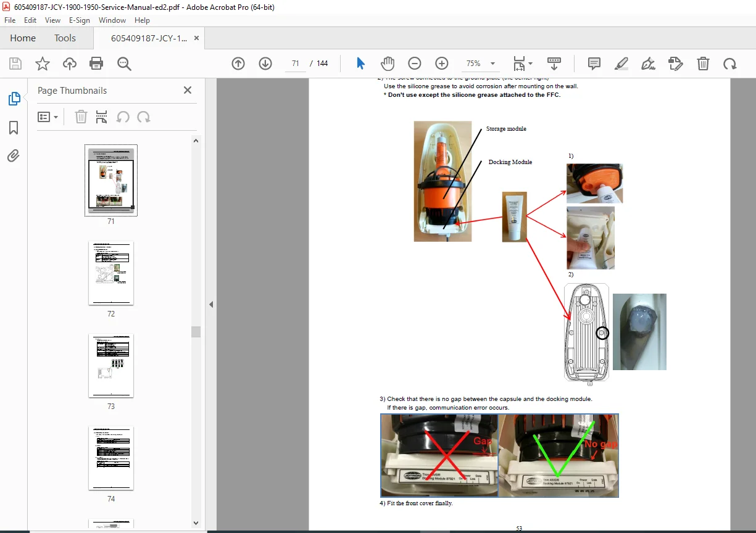Click the thumbnail panel scrollbar handle
The width and height of the screenshot is (756, 533).
(196, 332)
